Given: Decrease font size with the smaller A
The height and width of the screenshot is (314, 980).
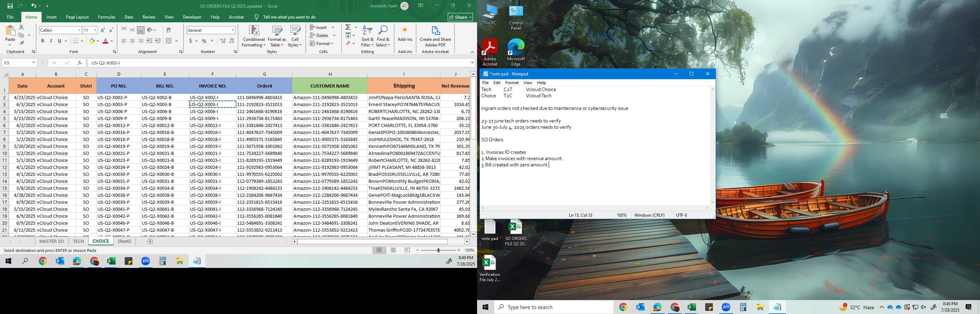Looking at the screenshot, I should [111, 30].
